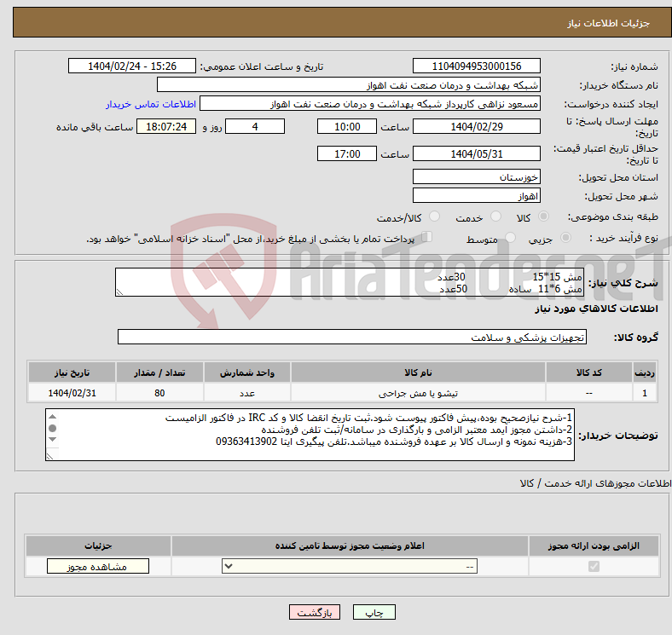Open the license status dropdown
This screenshot has height=635, width=672.
[350, 567]
